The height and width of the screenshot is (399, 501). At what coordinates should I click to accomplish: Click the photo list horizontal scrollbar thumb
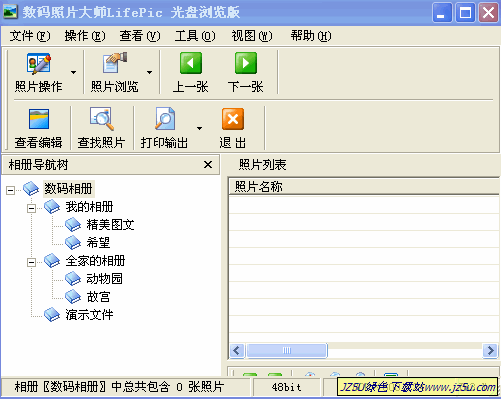287,351
